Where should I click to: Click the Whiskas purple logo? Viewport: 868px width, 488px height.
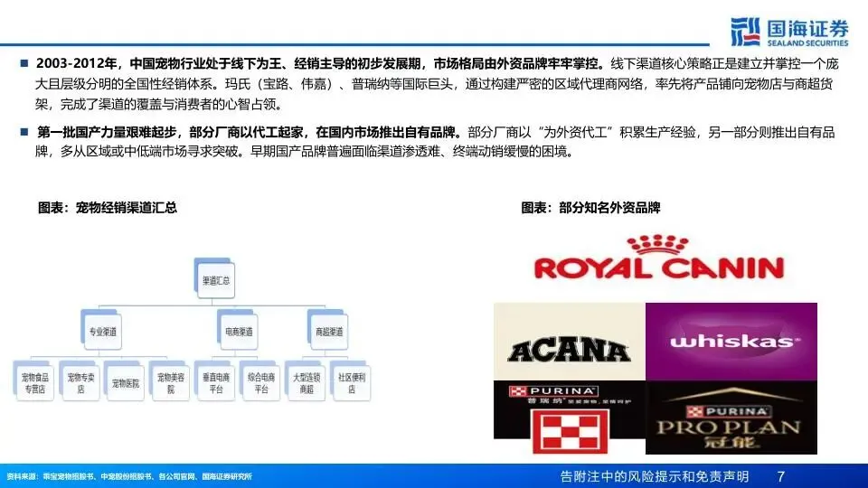pyautogui.click(x=731, y=342)
